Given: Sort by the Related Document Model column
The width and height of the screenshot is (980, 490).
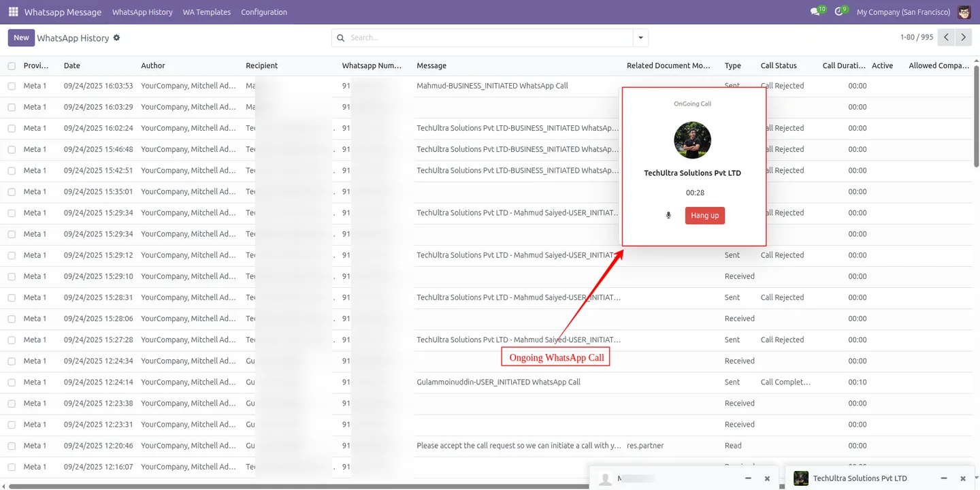Looking at the screenshot, I should click(x=668, y=66).
